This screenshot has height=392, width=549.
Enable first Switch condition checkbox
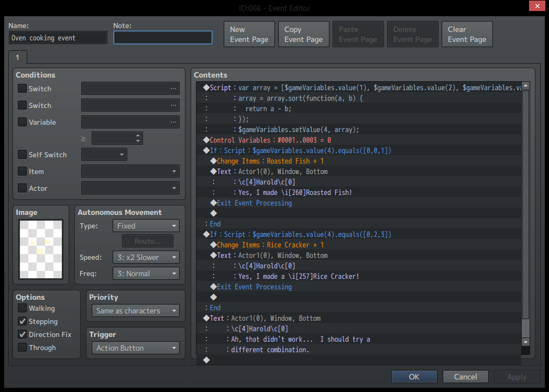pos(22,88)
